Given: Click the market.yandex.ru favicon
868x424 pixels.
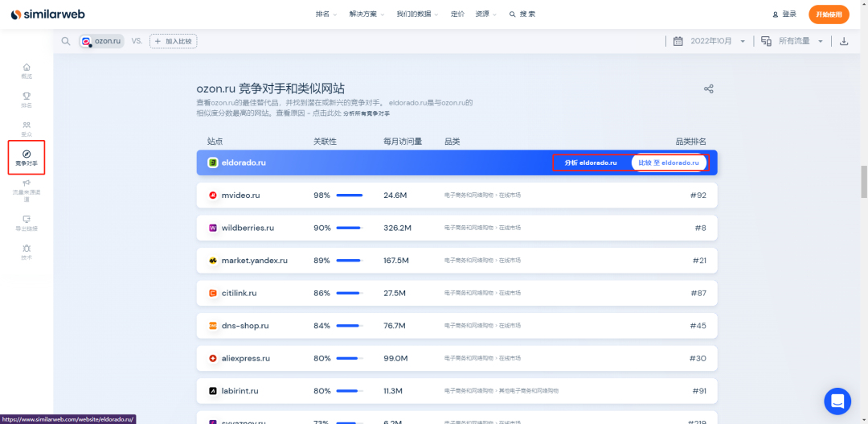Looking at the screenshot, I should tap(212, 261).
